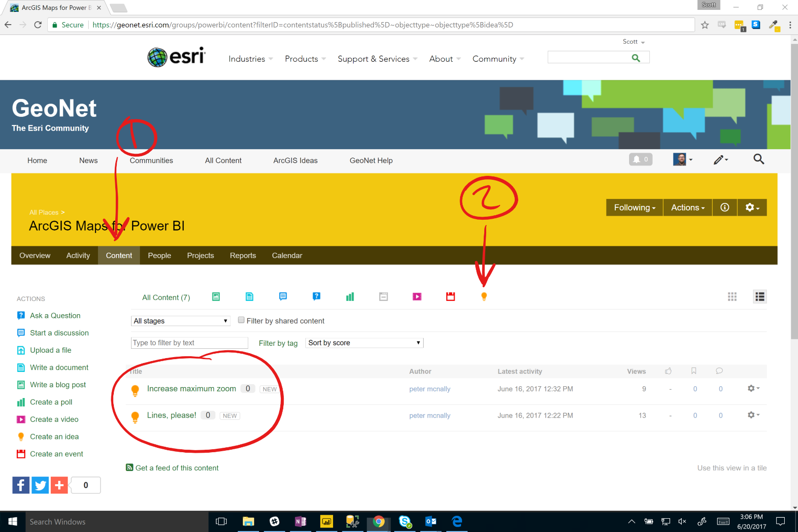Open the Calendar tab
Viewport: 798px width, 532px height.
point(287,255)
